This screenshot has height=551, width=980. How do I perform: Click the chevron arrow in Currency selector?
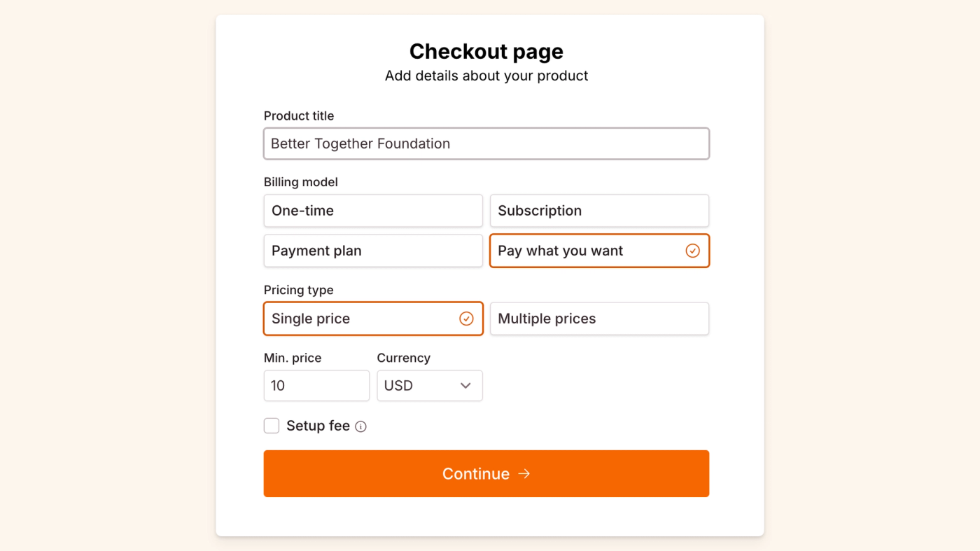tap(465, 386)
